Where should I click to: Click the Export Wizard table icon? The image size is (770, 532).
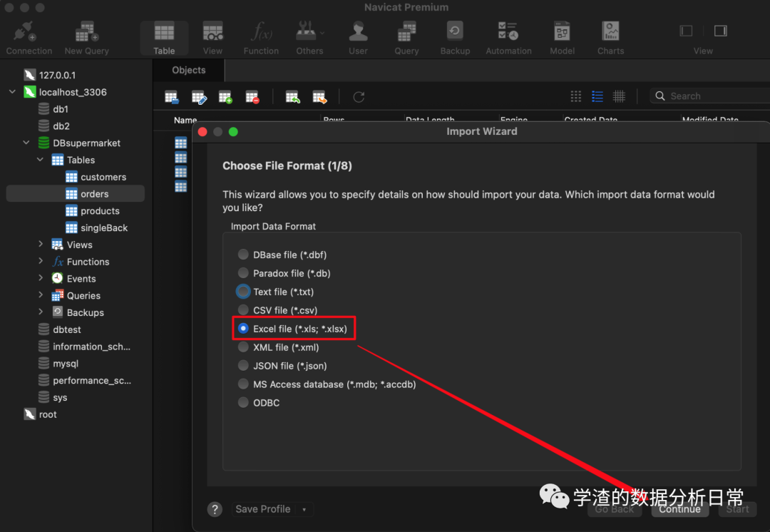pos(319,97)
